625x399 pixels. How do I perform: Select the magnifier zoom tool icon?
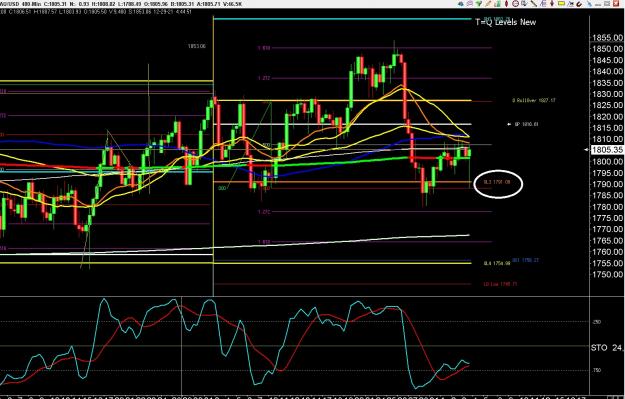coord(524,4)
